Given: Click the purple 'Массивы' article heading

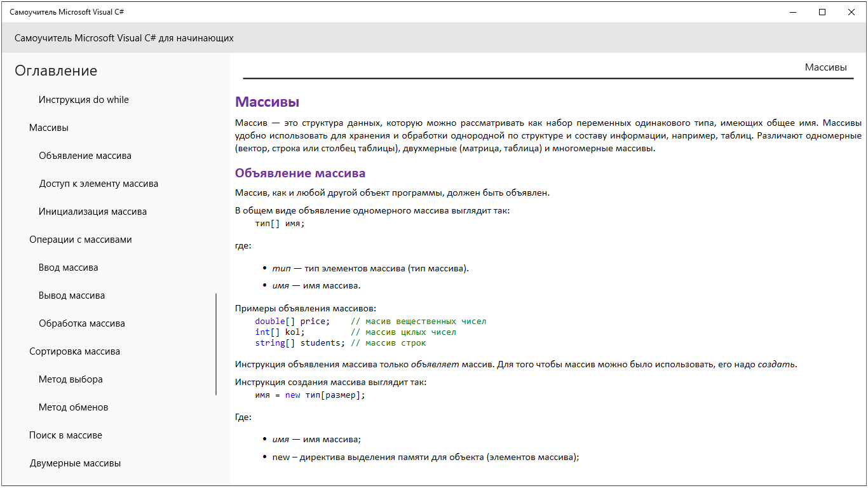Looking at the screenshot, I should click(267, 102).
